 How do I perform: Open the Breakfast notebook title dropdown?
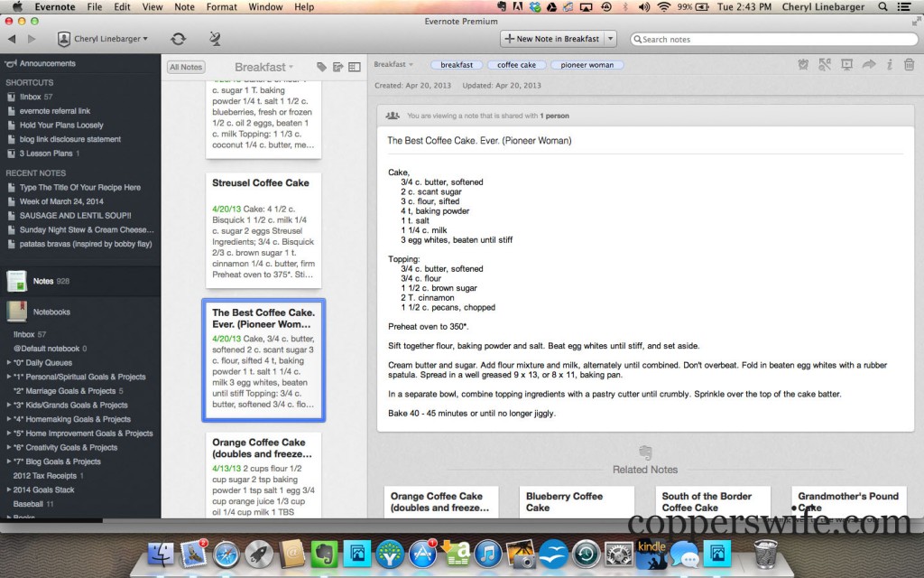(x=264, y=67)
